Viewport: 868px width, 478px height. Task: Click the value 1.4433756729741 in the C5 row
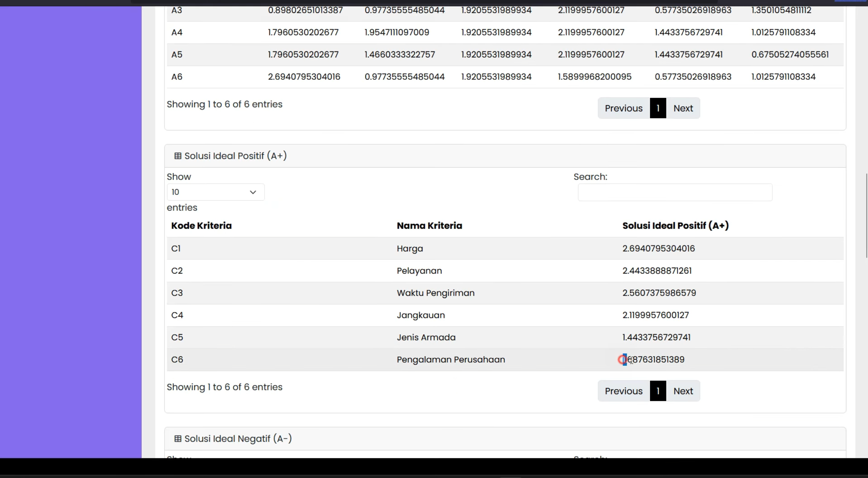point(656,337)
